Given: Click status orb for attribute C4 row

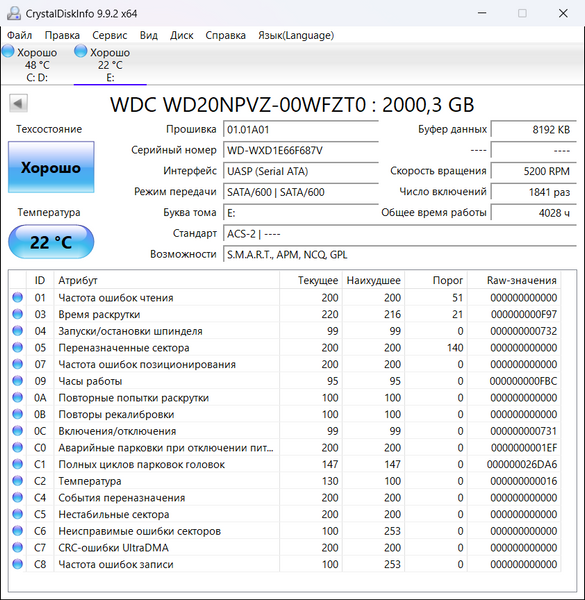Looking at the screenshot, I should [x=18, y=497].
